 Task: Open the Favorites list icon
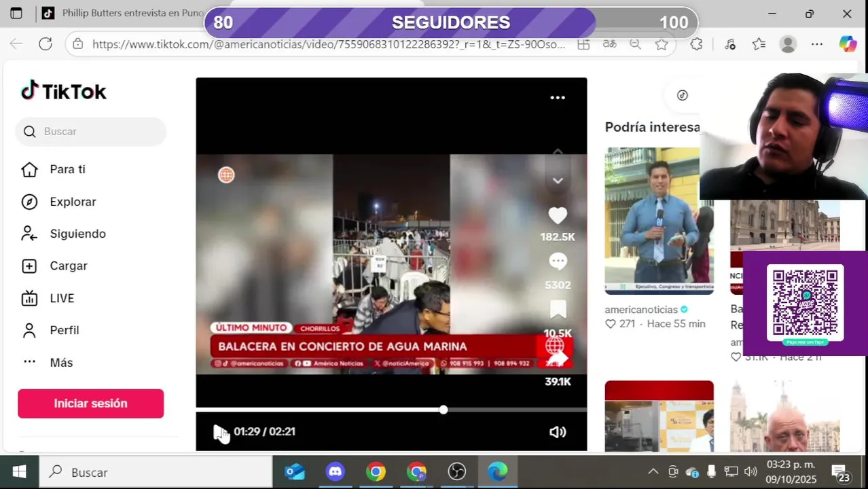759,44
